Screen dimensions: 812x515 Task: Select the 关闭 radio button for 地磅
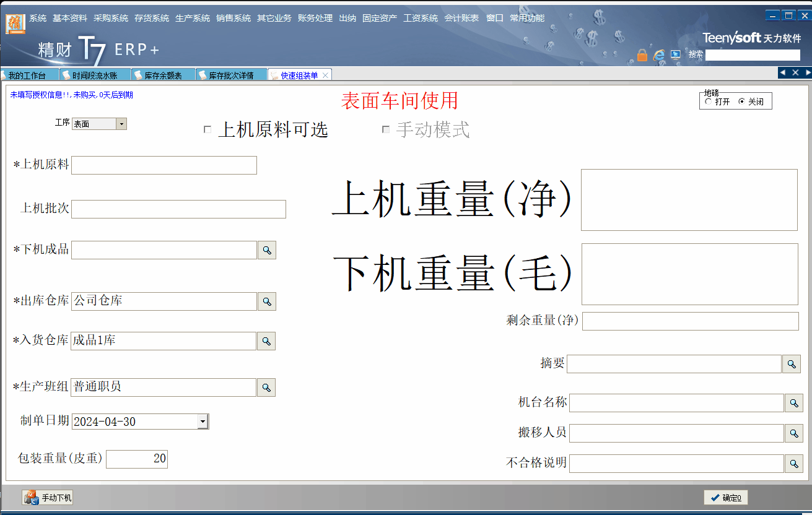(742, 102)
